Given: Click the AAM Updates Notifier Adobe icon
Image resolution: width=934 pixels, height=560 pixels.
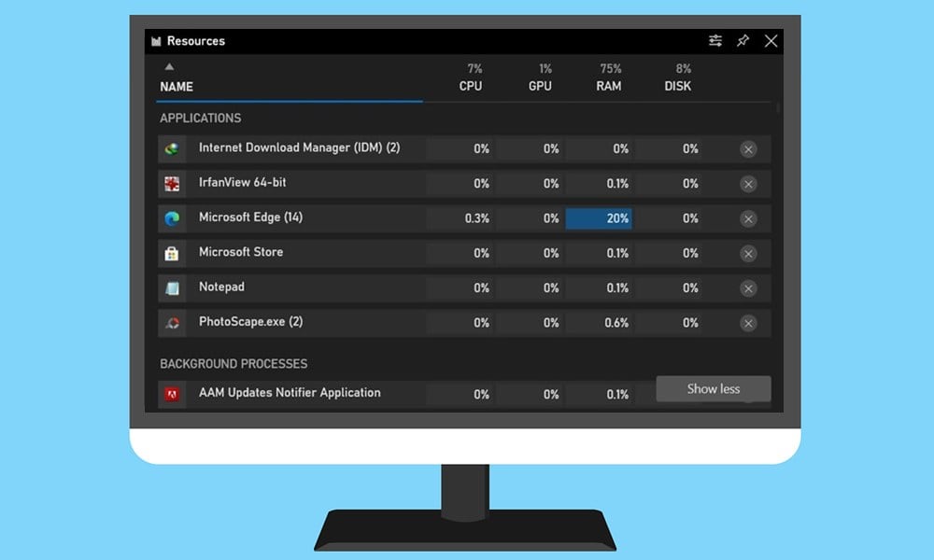Looking at the screenshot, I should point(172,394).
